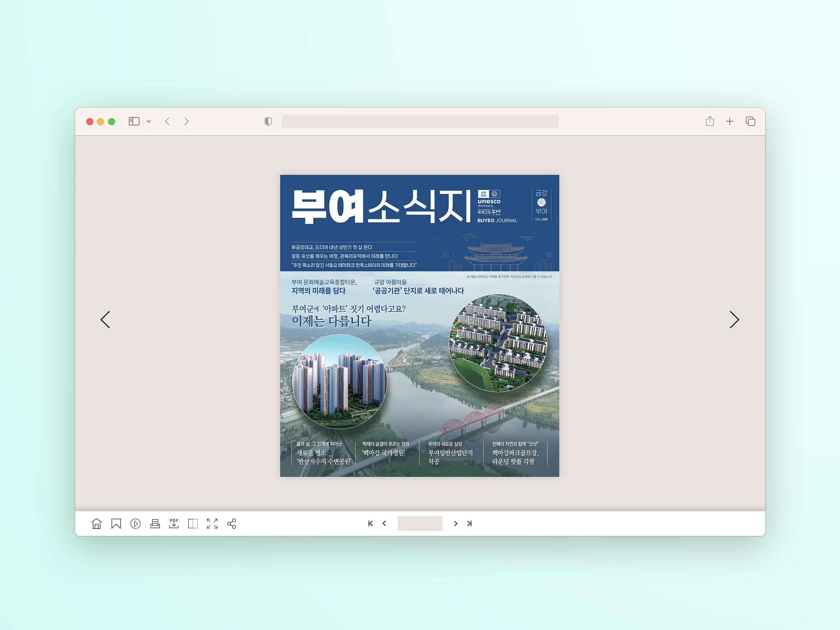Screen dimensions: 840x630
Task: Toggle single or double page view
Action: point(193,523)
